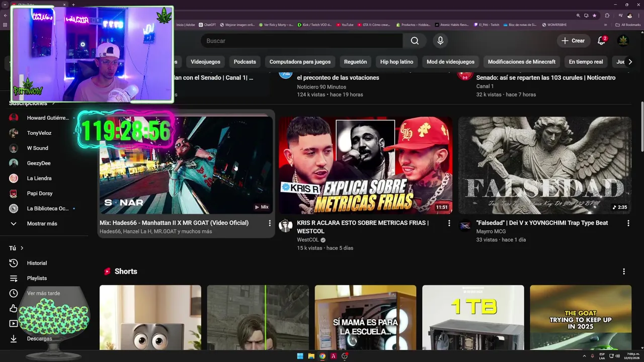The height and width of the screenshot is (362, 644).
Task: Open the Atomic Habits bookmark
Action: coord(452,25)
